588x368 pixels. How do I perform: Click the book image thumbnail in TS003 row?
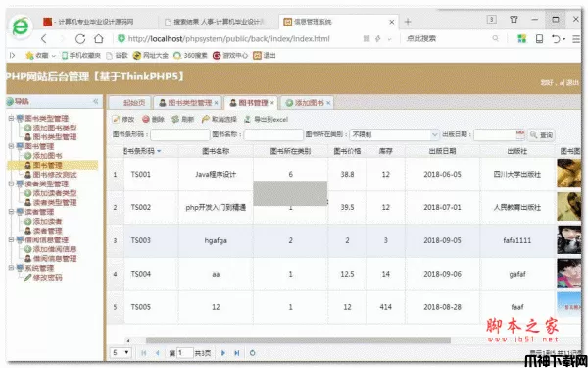[x=568, y=240]
